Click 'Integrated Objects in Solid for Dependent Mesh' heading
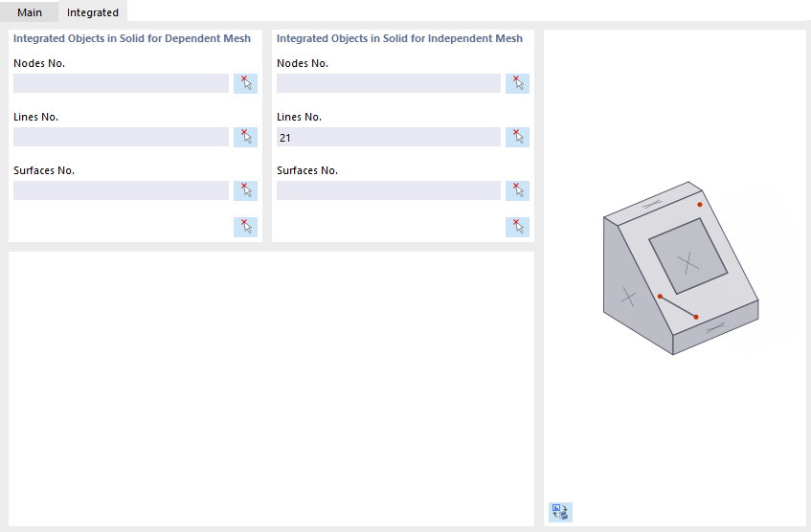Viewport: 811px width, 532px height. [132, 38]
